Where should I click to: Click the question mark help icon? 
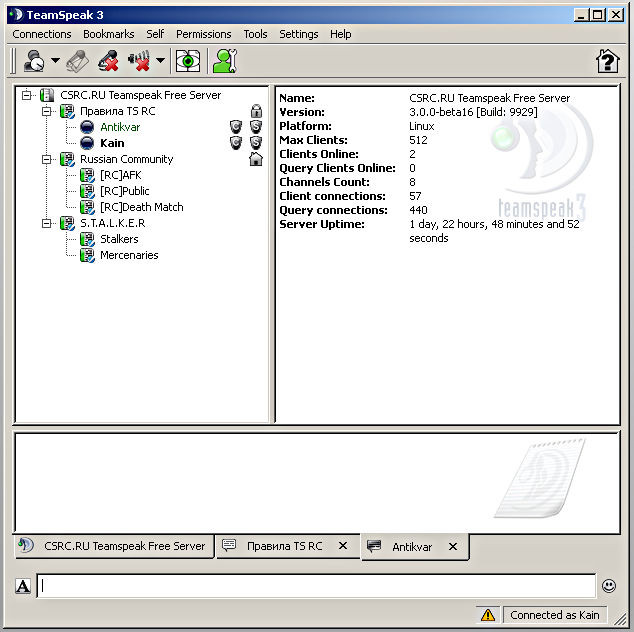coord(607,61)
